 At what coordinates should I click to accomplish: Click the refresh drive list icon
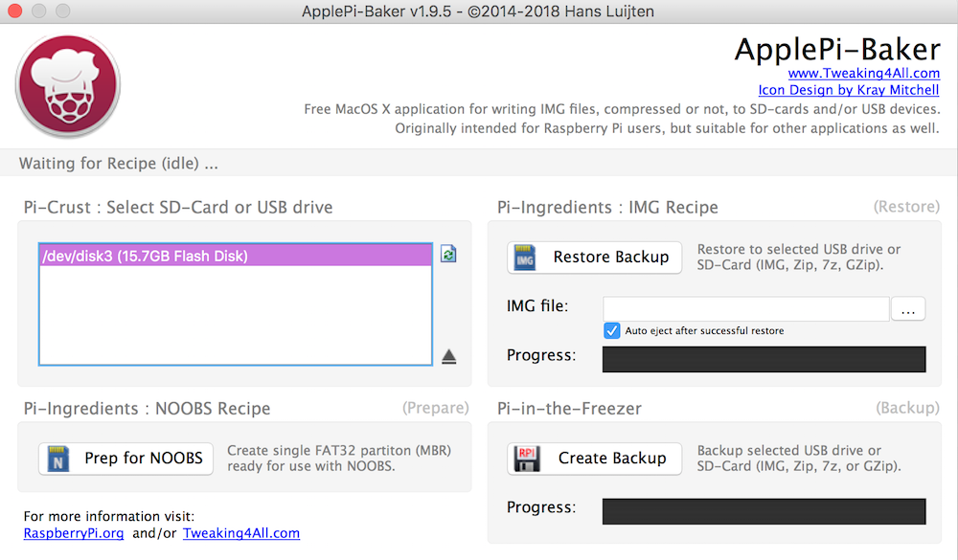(448, 254)
